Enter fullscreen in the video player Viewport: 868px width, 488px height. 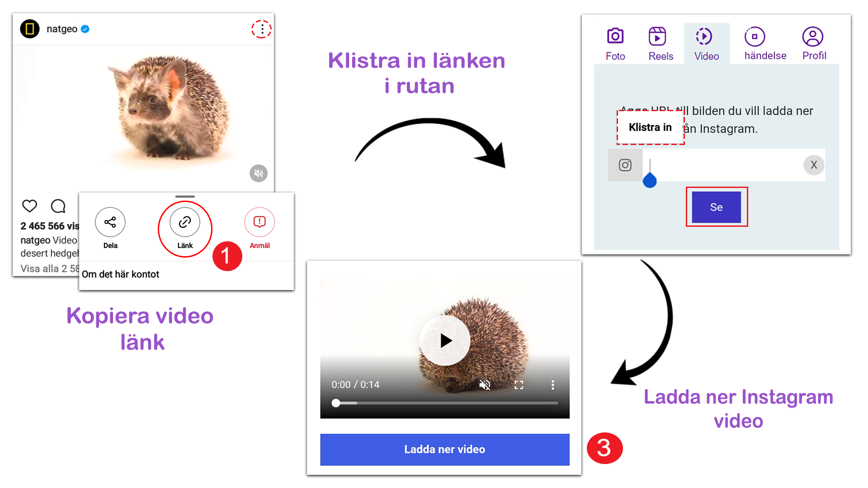tap(519, 385)
